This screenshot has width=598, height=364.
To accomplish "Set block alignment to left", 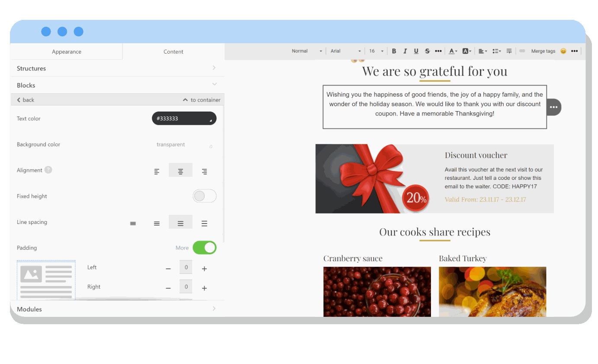I will pyautogui.click(x=157, y=172).
